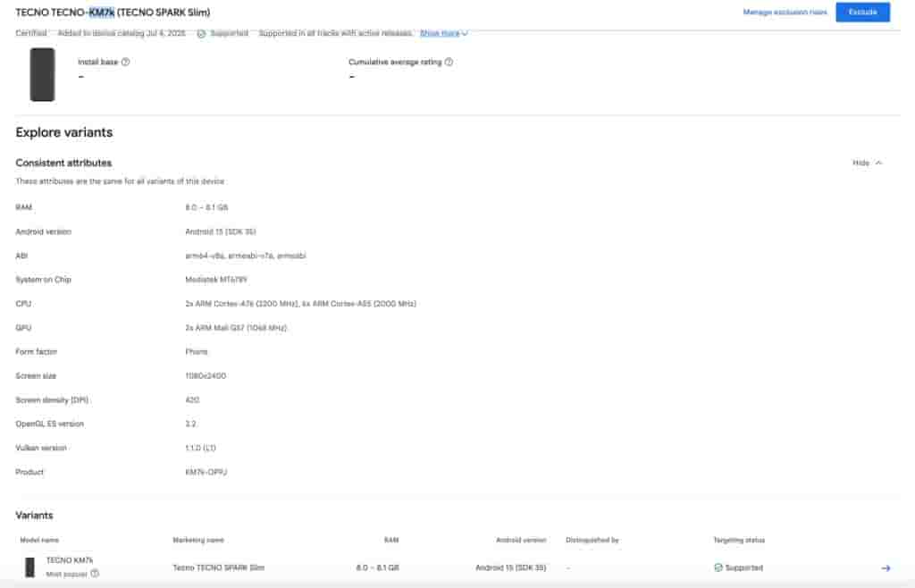
Task: Click the Supported checkmark status icon in header
Action: pos(201,34)
